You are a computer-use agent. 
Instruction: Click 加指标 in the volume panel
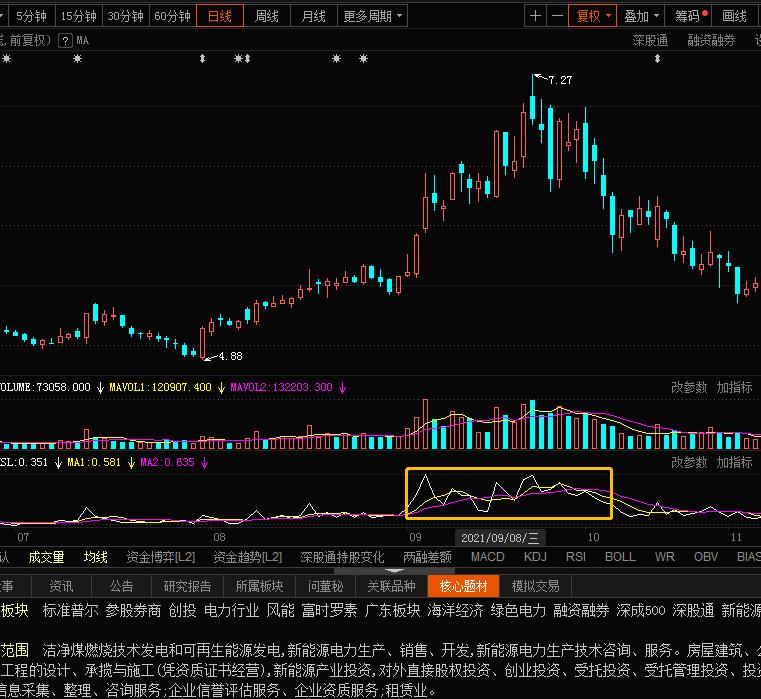[734, 387]
